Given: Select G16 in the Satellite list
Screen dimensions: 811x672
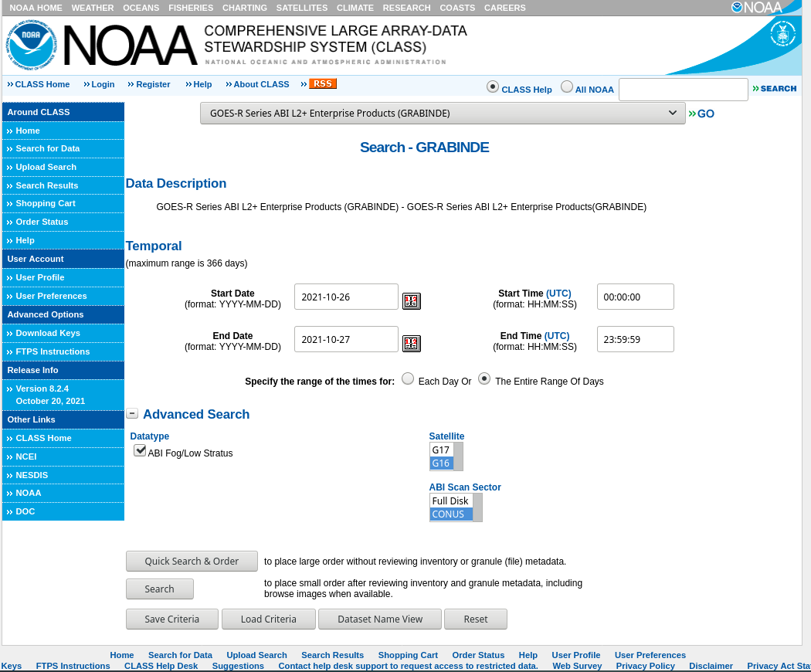Looking at the screenshot, I should click(441, 463).
